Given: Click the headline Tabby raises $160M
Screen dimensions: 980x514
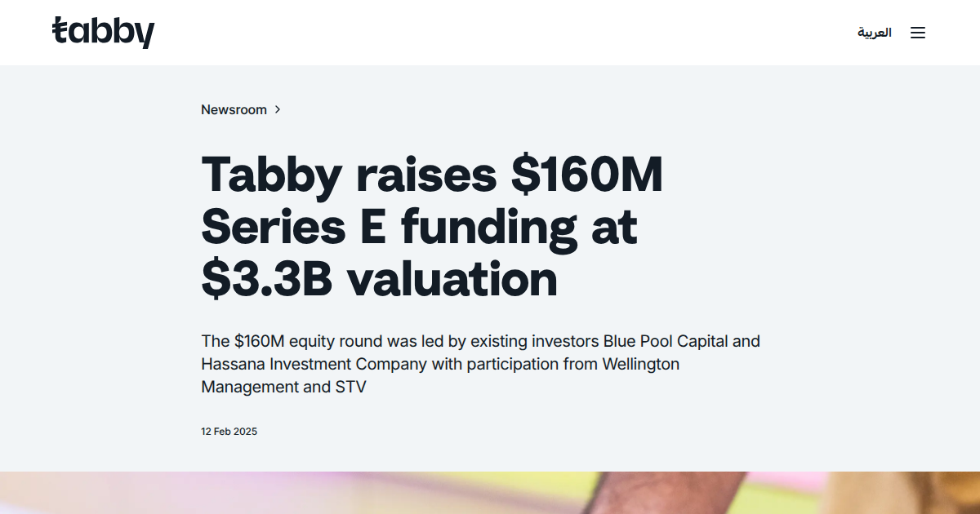Looking at the screenshot, I should [433, 174].
